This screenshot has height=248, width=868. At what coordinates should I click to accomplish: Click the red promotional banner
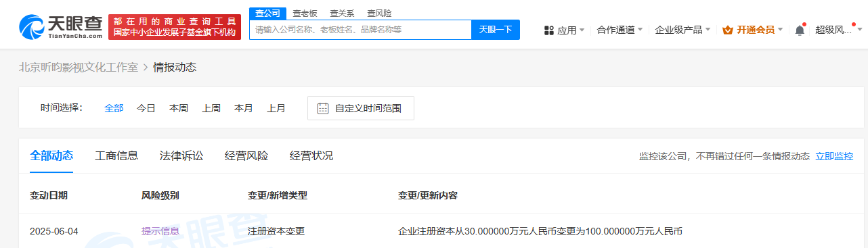pyautogui.click(x=175, y=26)
